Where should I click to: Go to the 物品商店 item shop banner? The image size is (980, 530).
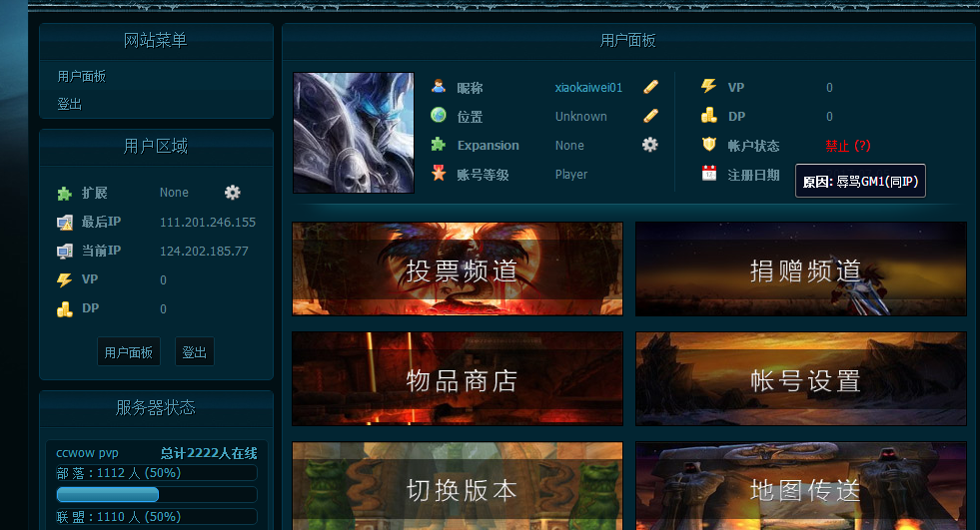(x=458, y=379)
